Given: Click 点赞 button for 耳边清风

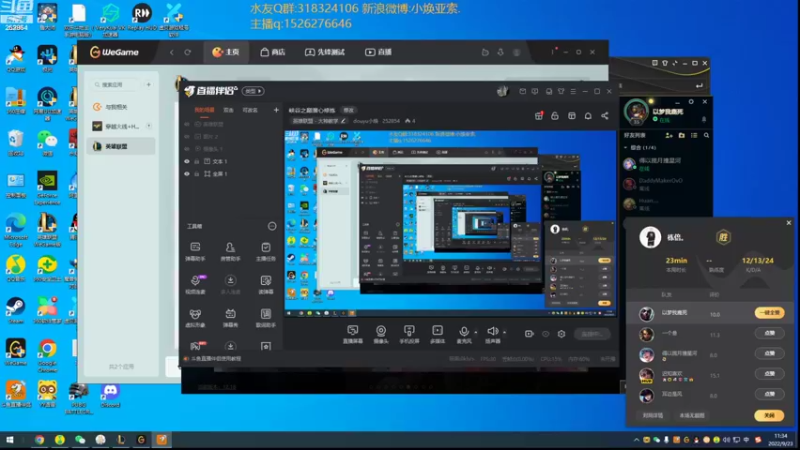Looking at the screenshot, I should click(x=769, y=394).
